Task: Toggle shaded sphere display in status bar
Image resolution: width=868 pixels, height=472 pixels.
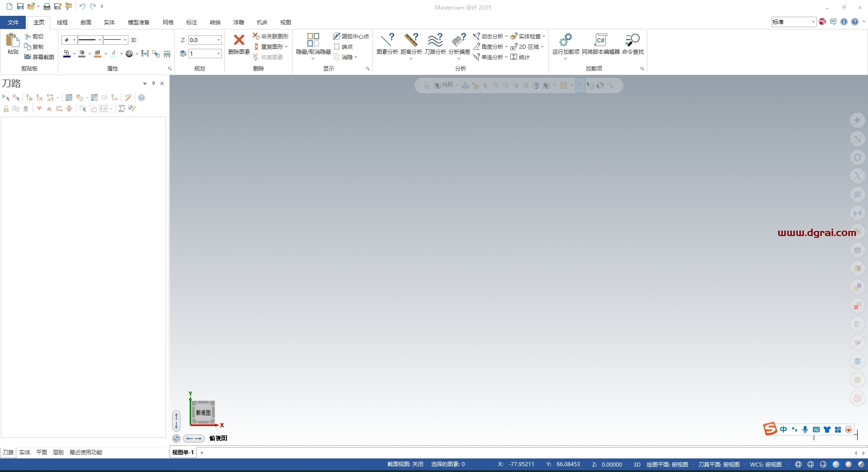Action: pos(836,465)
